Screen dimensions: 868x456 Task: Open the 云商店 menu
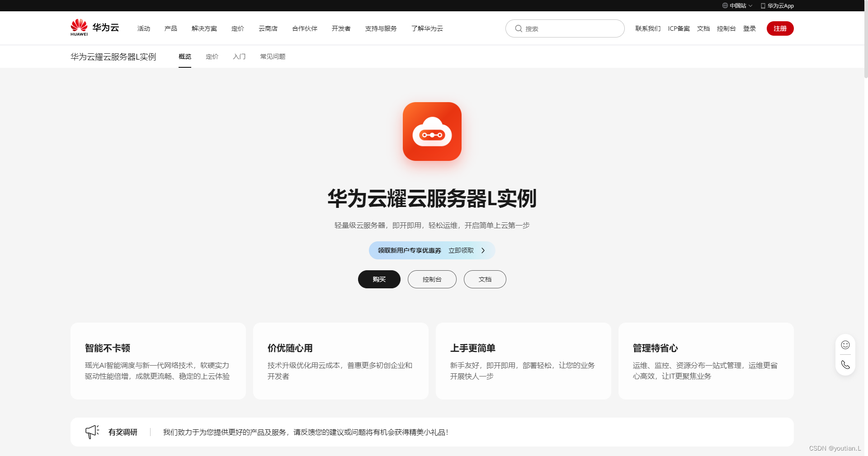tap(268, 28)
